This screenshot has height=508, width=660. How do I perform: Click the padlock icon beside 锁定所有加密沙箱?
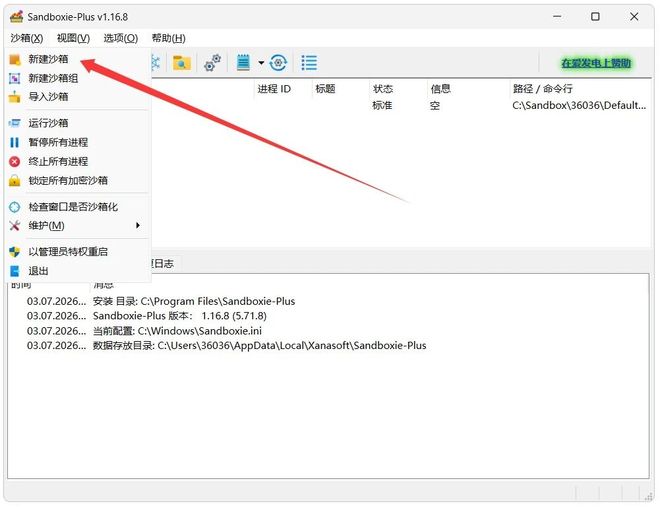coord(15,181)
